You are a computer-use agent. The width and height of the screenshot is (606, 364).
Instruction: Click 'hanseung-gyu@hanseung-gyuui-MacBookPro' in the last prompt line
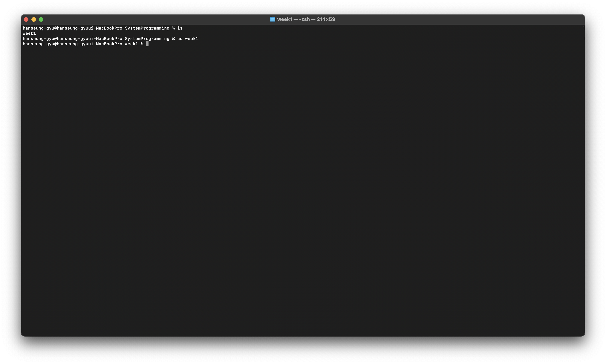(x=72, y=44)
